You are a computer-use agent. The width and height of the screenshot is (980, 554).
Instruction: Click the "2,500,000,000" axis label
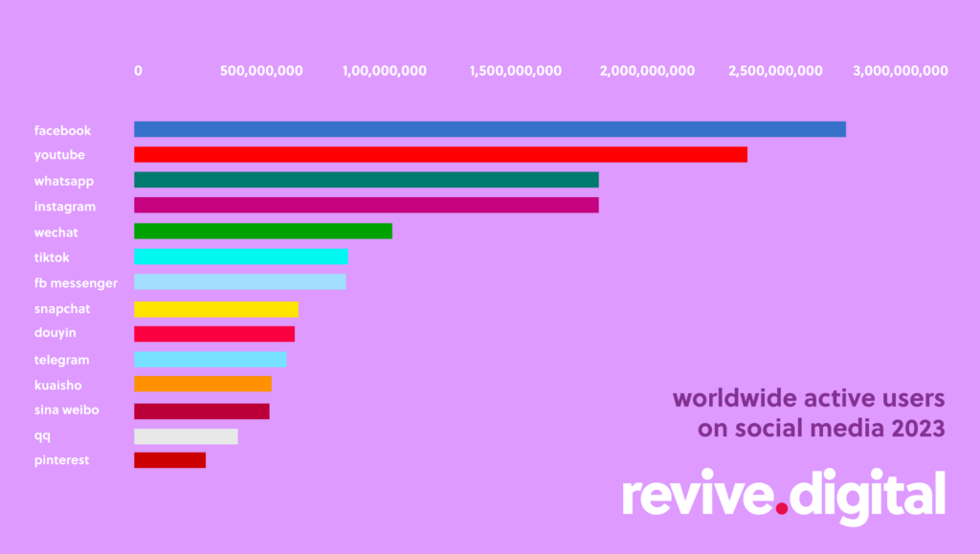point(775,71)
